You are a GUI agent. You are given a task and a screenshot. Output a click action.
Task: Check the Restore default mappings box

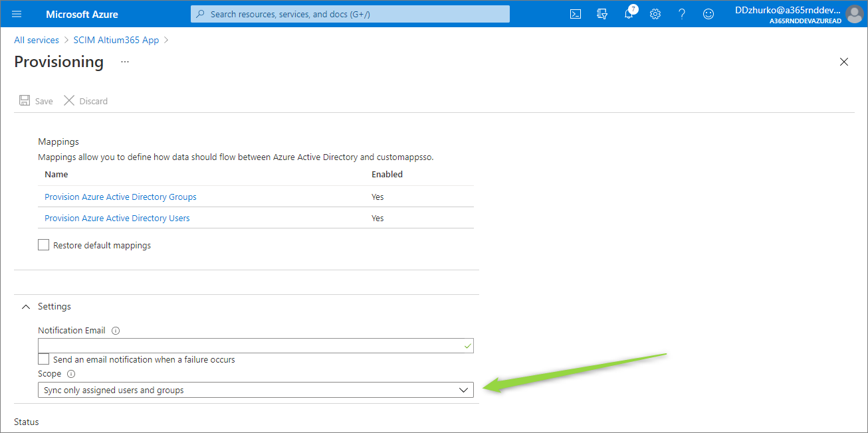44,245
